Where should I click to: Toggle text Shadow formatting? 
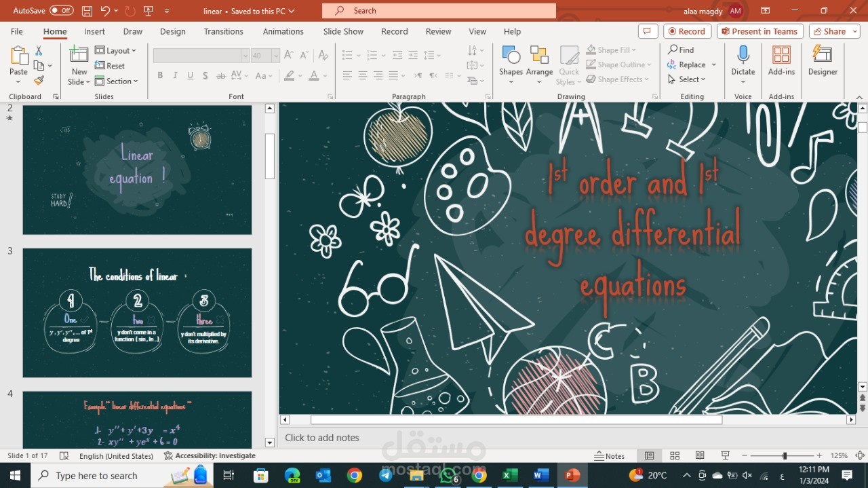(x=205, y=75)
